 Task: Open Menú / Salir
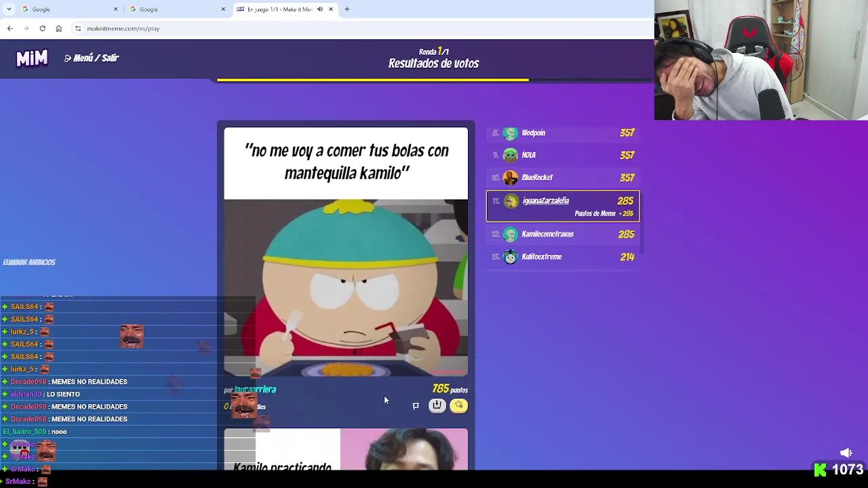pyautogui.click(x=92, y=58)
